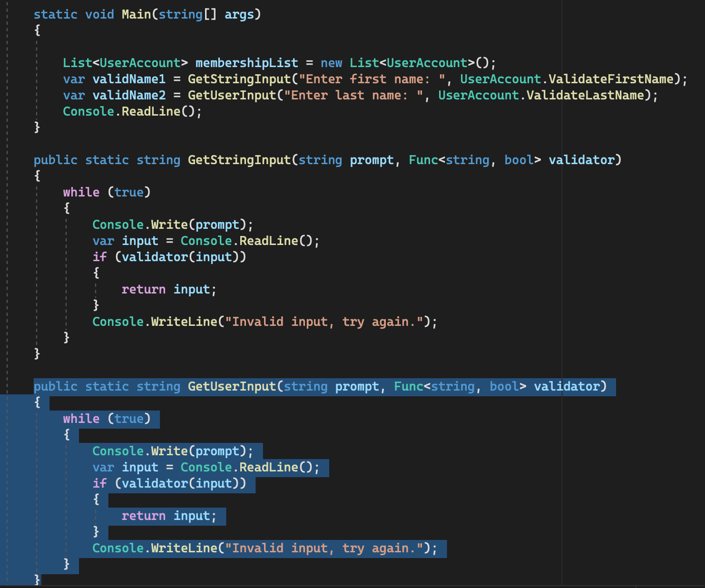Click the void keyword
705x588 pixels.
(x=100, y=14)
